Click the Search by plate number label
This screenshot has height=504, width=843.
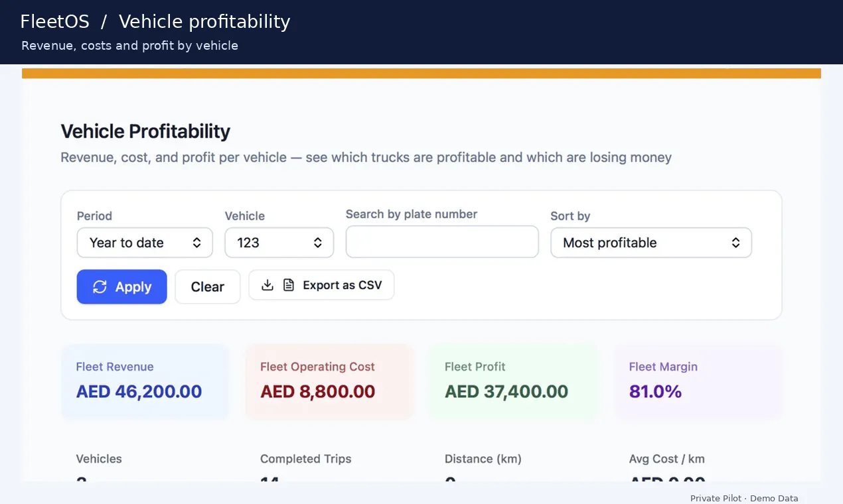click(412, 214)
